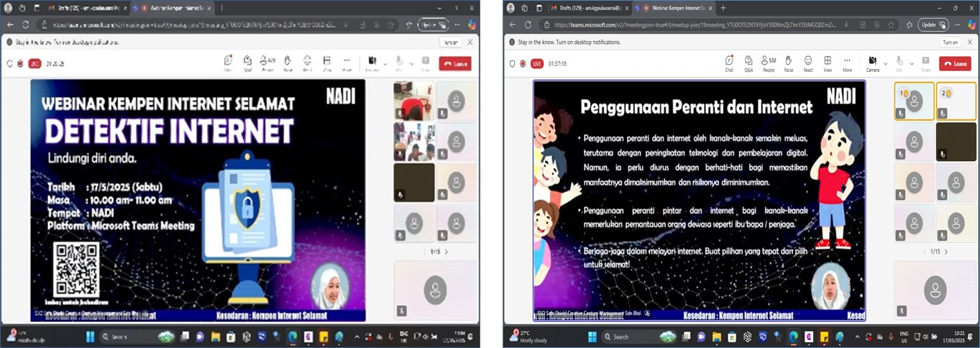Expand the Mic options dropdown arrow, right window

911,63
